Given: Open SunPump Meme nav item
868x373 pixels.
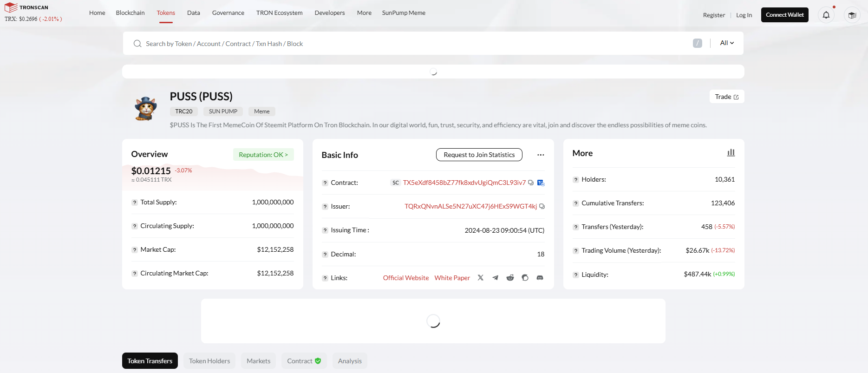Looking at the screenshot, I should click(404, 13).
